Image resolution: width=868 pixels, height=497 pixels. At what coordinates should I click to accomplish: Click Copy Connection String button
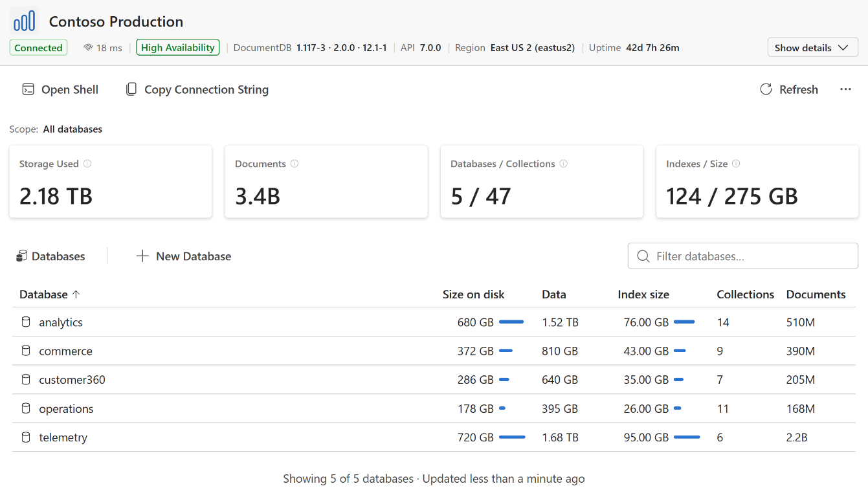point(197,89)
